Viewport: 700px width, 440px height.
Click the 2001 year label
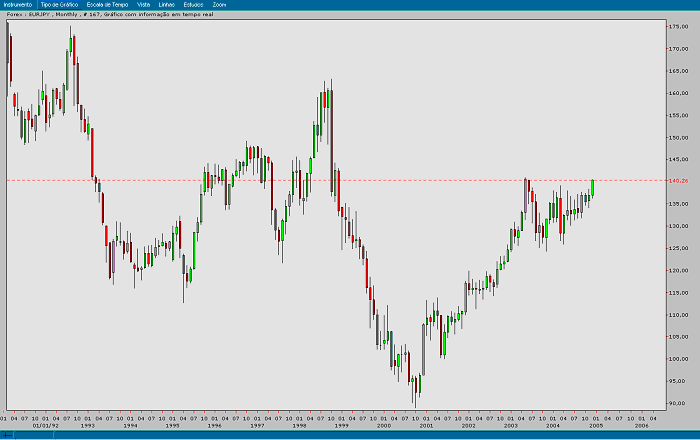pos(426,426)
